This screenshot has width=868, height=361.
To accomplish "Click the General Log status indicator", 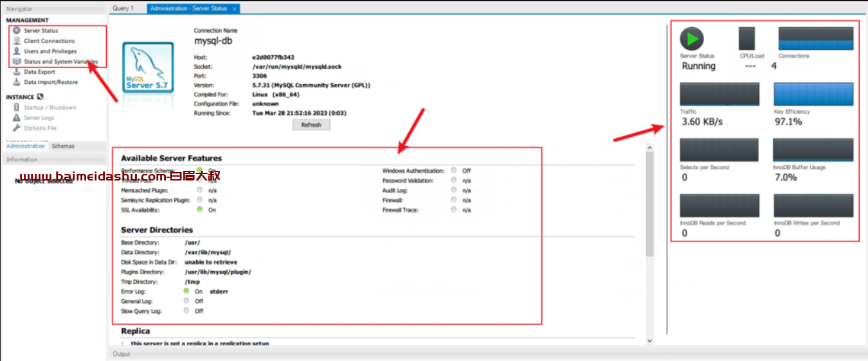I will (x=186, y=301).
